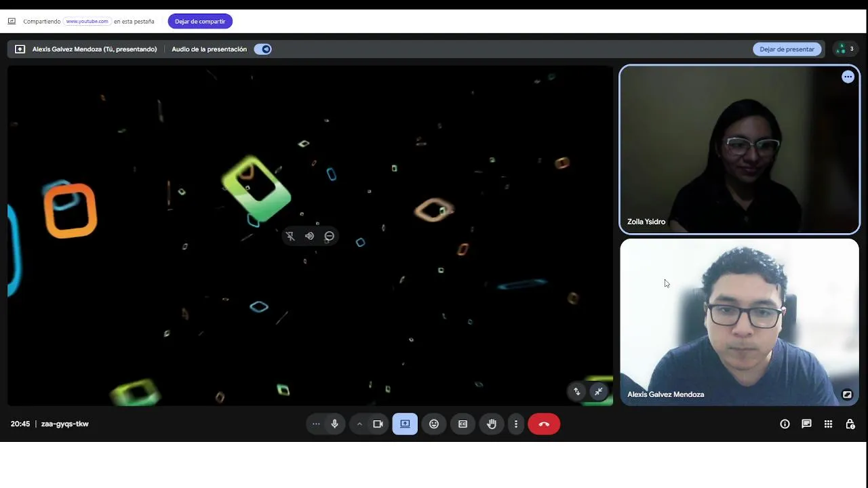The height and width of the screenshot is (488, 868).
Task: Click the Dejar de compartir button
Action: point(200,21)
